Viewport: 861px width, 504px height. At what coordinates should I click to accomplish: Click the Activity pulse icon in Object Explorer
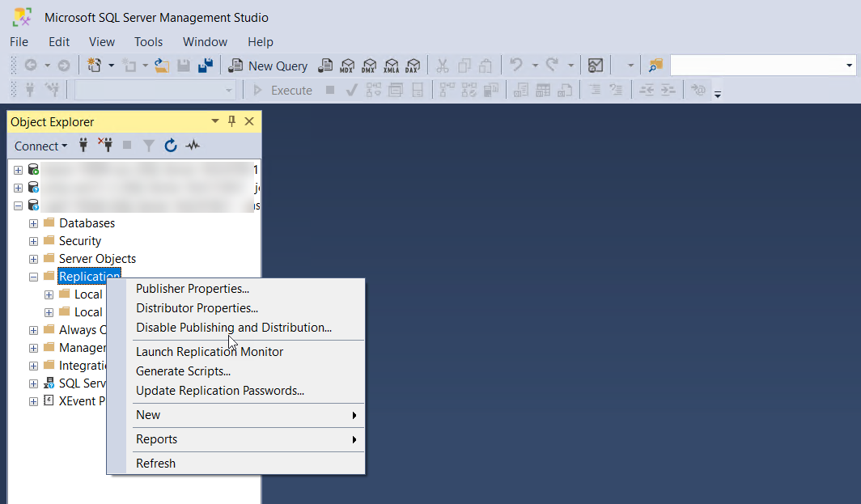(x=193, y=146)
